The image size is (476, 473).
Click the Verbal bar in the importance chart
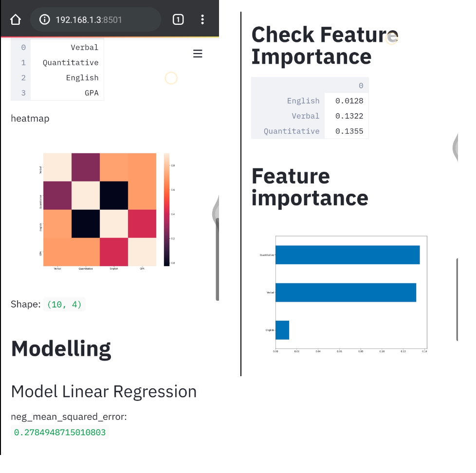[x=346, y=292]
